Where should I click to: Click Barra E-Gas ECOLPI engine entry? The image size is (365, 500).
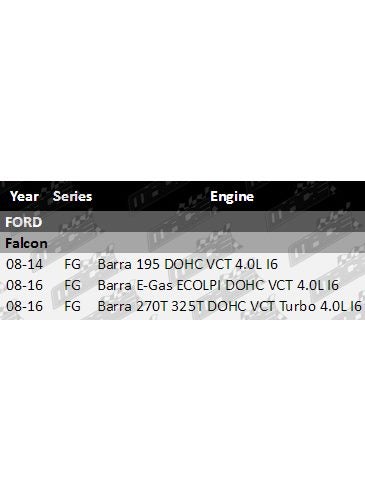(218, 285)
